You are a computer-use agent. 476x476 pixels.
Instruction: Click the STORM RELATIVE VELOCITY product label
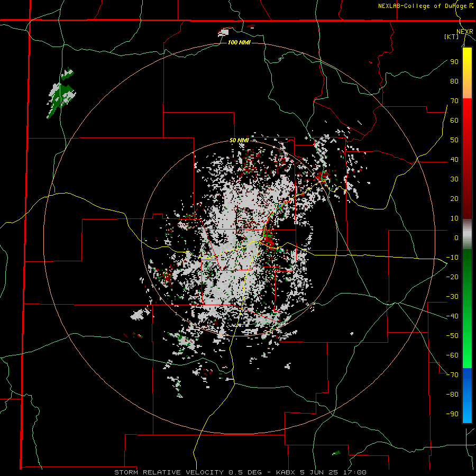(169, 472)
